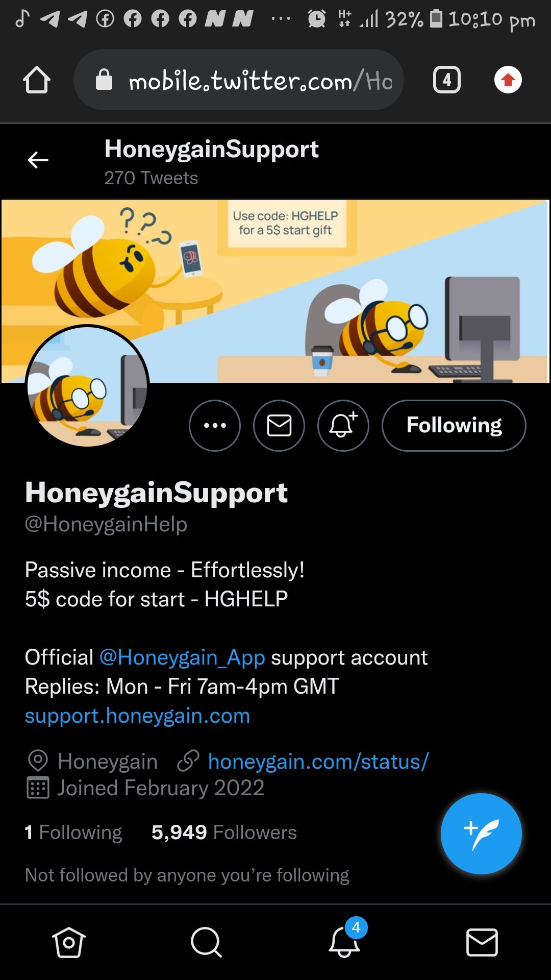Open the Search tab magnifier
This screenshot has width=551, height=980.
click(206, 942)
